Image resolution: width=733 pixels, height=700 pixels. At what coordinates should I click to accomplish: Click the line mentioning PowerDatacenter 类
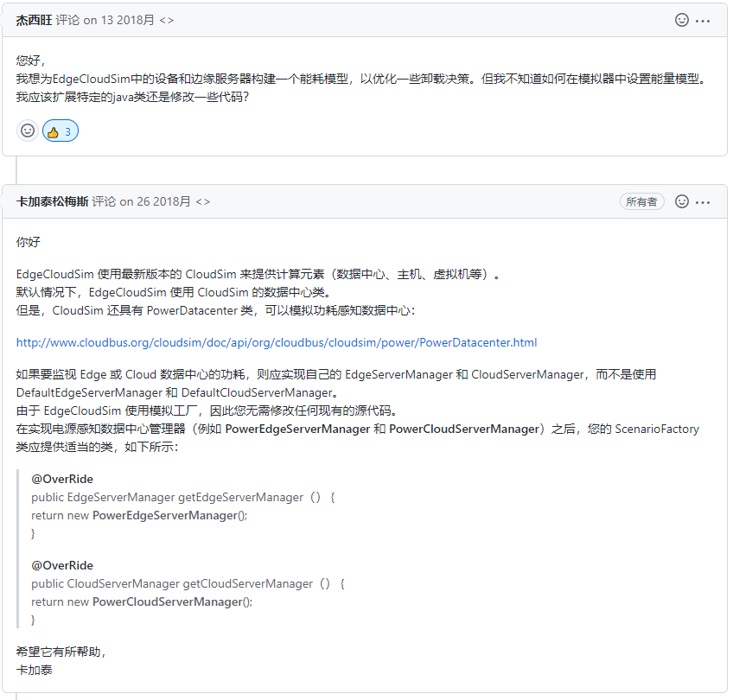(215, 311)
